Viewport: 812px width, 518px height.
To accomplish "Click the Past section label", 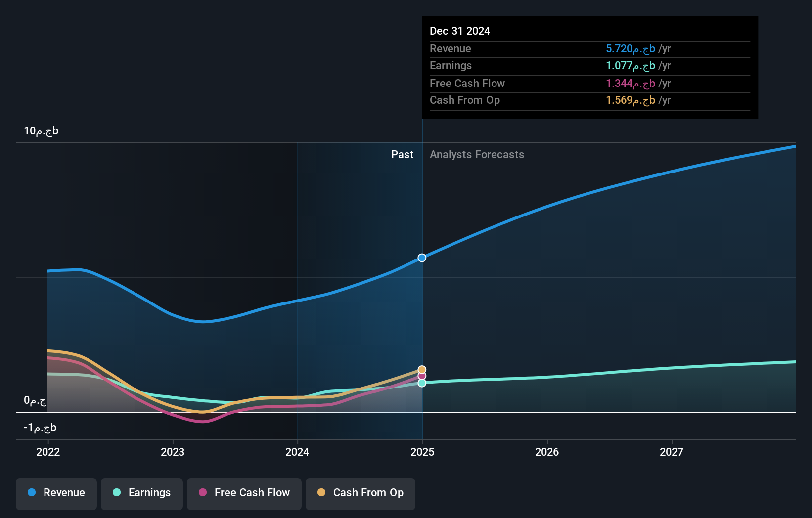I will pos(402,155).
